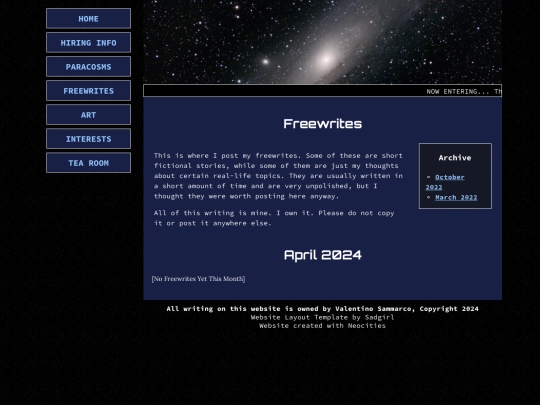Click the Freewrites page heading
This screenshot has width=540, height=405.
click(x=322, y=124)
